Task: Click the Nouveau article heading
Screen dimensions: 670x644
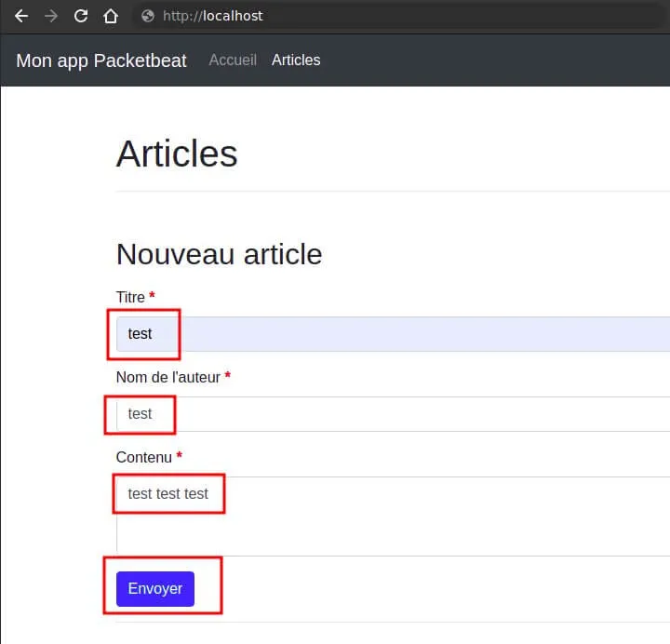Action: [219, 254]
